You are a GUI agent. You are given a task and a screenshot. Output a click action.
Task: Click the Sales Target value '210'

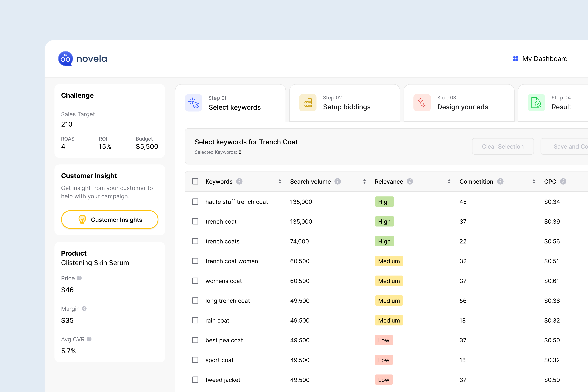click(67, 124)
